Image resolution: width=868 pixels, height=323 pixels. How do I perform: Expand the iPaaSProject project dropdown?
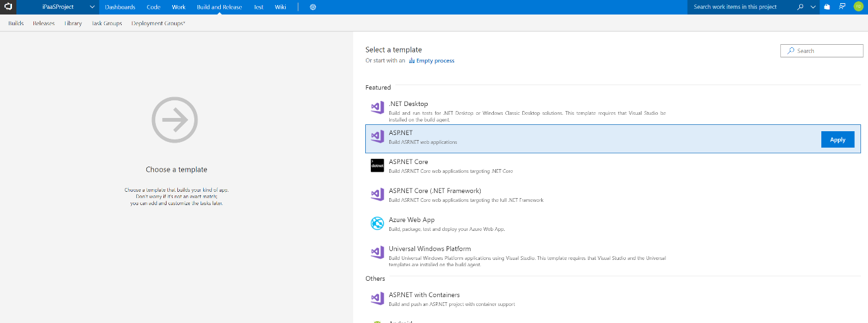(x=93, y=7)
